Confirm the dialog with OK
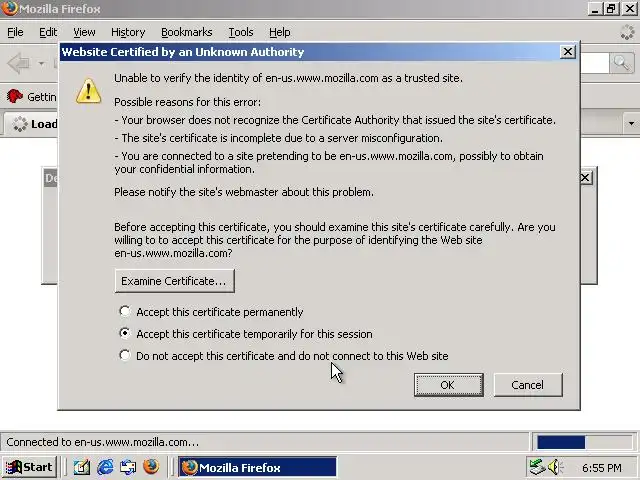Viewport: 640px width, 480px height. (449, 385)
